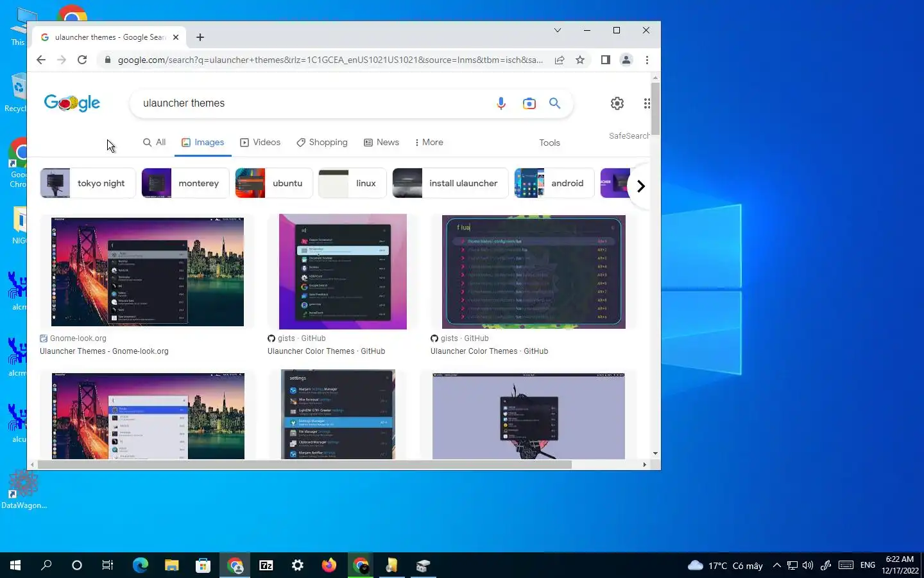Open Windows taskbar search
The image size is (924, 578).
tap(46, 565)
